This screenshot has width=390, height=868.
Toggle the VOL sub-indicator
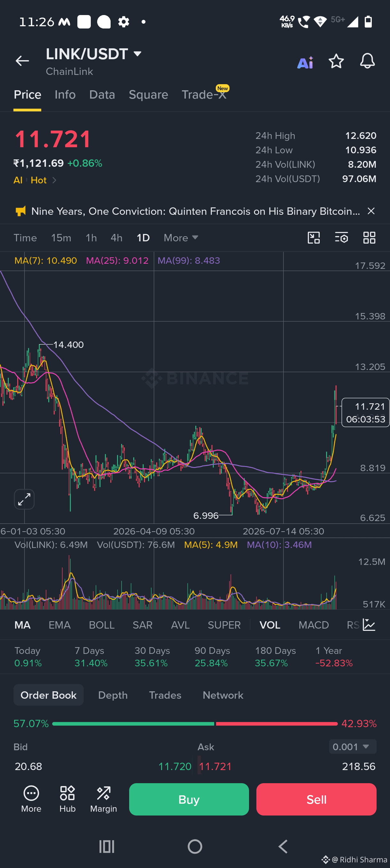(270, 625)
